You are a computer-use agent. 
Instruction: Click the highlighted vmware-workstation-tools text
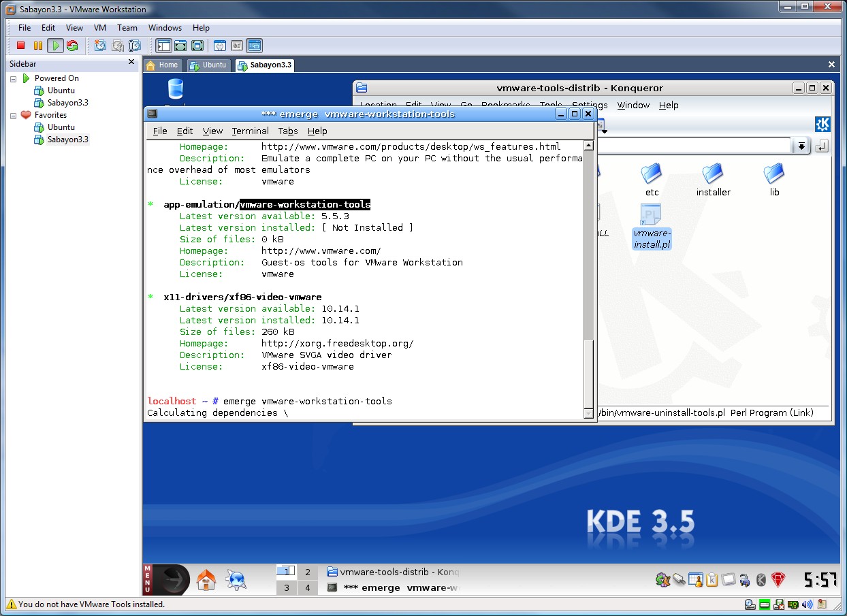pos(305,205)
